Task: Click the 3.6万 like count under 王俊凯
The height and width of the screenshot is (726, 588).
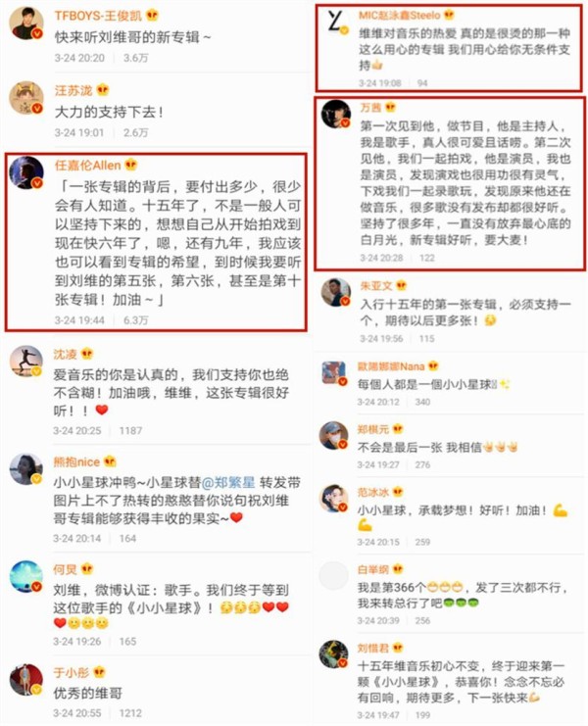Action: coord(135,58)
